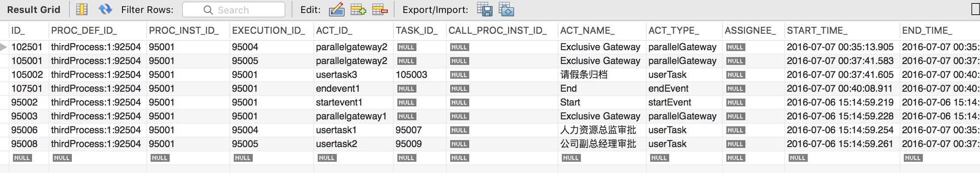Click the column layout grid icon
Image resolution: width=980 pixels, height=173 pixels.
[x=82, y=10]
